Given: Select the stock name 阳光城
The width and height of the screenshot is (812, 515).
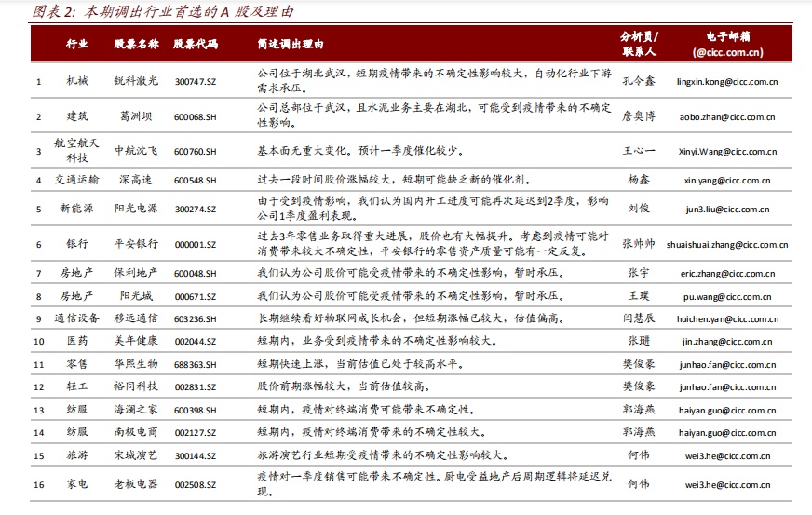Looking at the screenshot, I should (136, 296).
